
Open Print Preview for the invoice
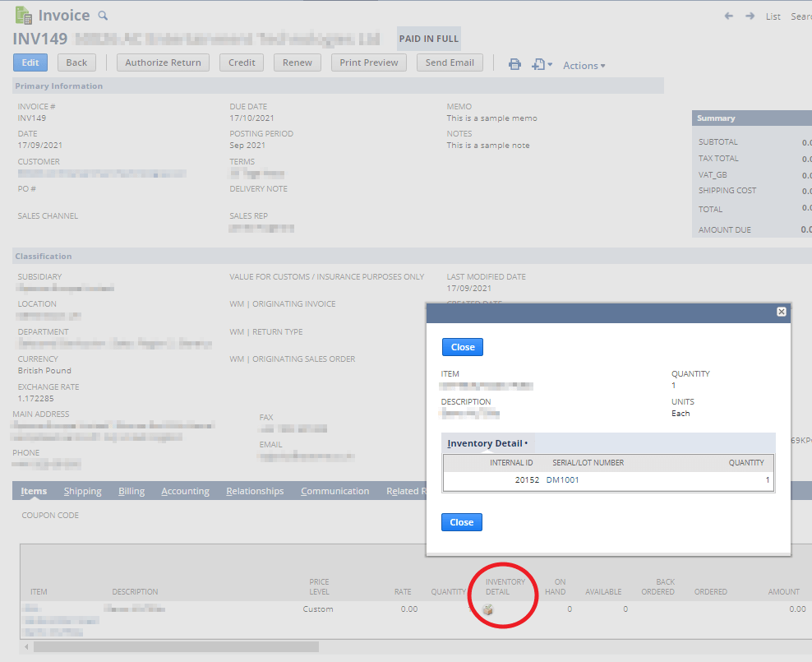(x=369, y=62)
